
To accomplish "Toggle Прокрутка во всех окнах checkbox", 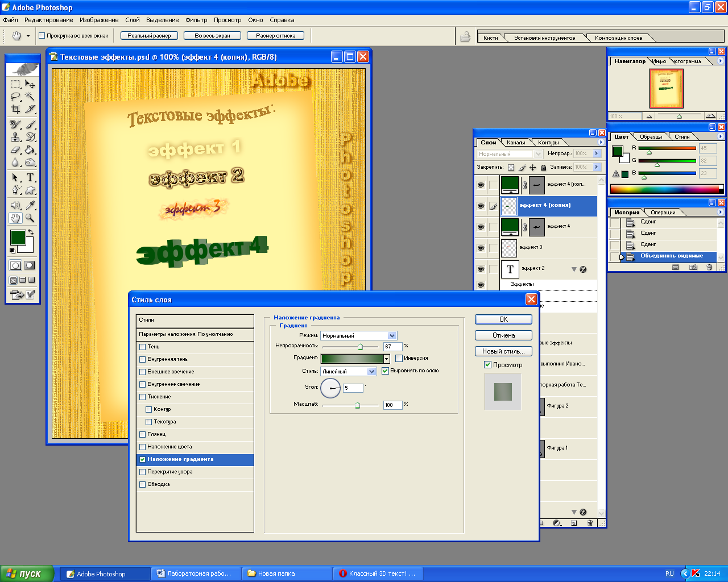I will pos(42,36).
